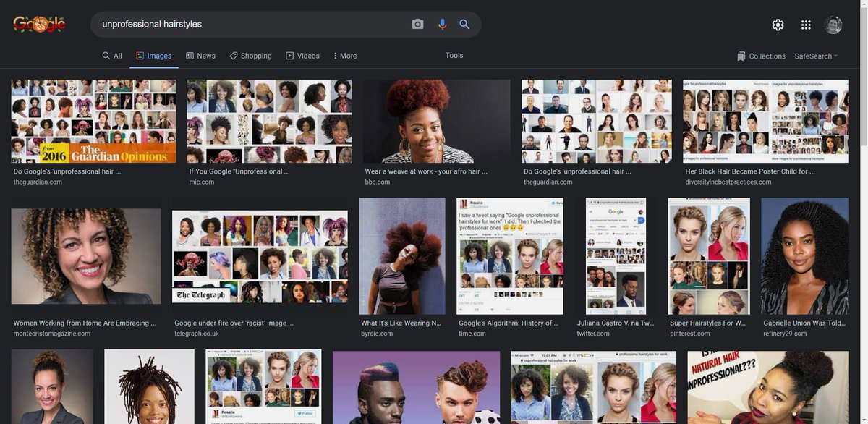Open the pinterest.com Super Hairstyles thumbnail
Viewport: 868px width, 424px height.
(709, 256)
